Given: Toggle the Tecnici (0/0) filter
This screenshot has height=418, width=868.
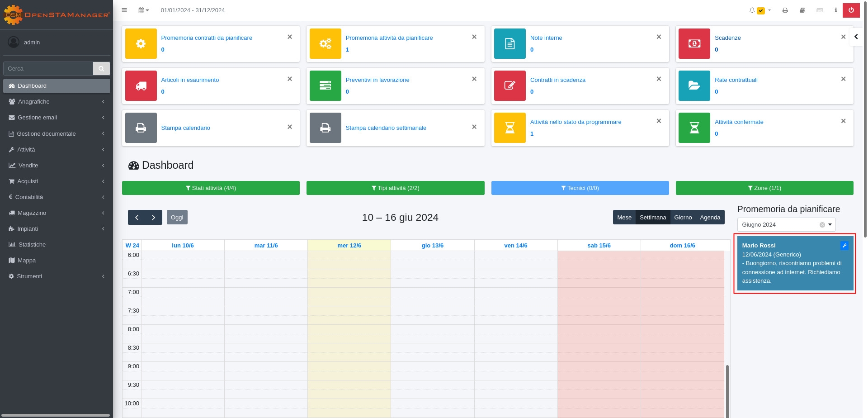Looking at the screenshot, I should tap(580, 188).
